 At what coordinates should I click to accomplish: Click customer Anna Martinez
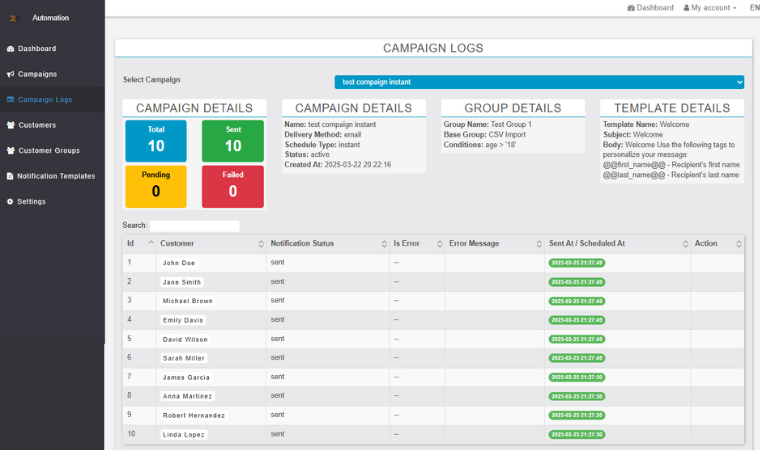pyautogui.click(x=188, y=396)
